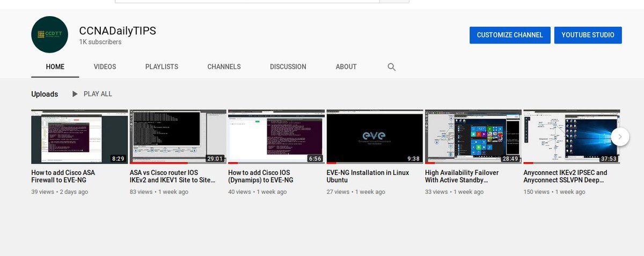Click the CCNADailyTIPS channel name
This screenshot has height=256, width=644.
tap(118, 31)
